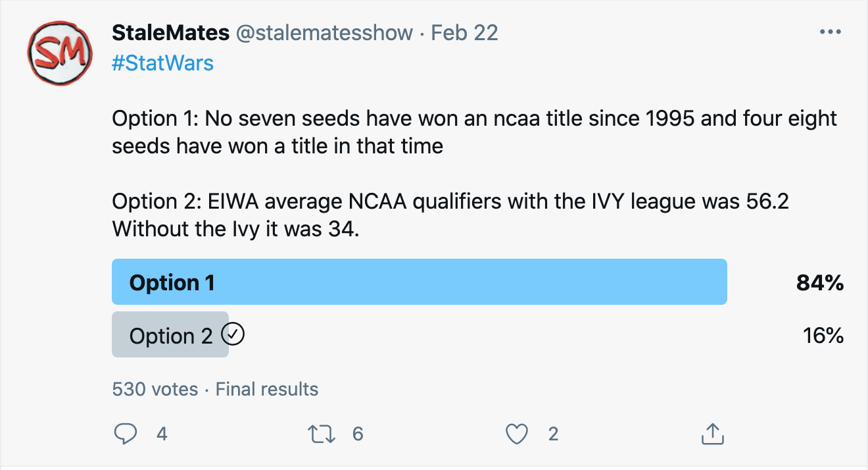Click the 16% poll result
868x470 pixels.
(x=823, y=336)
